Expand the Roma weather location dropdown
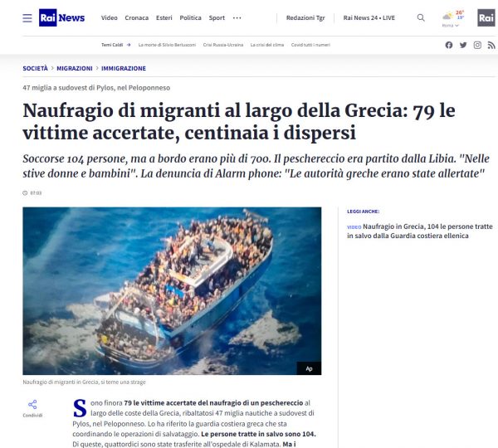The image size is (498, 448). coord(451,26)
